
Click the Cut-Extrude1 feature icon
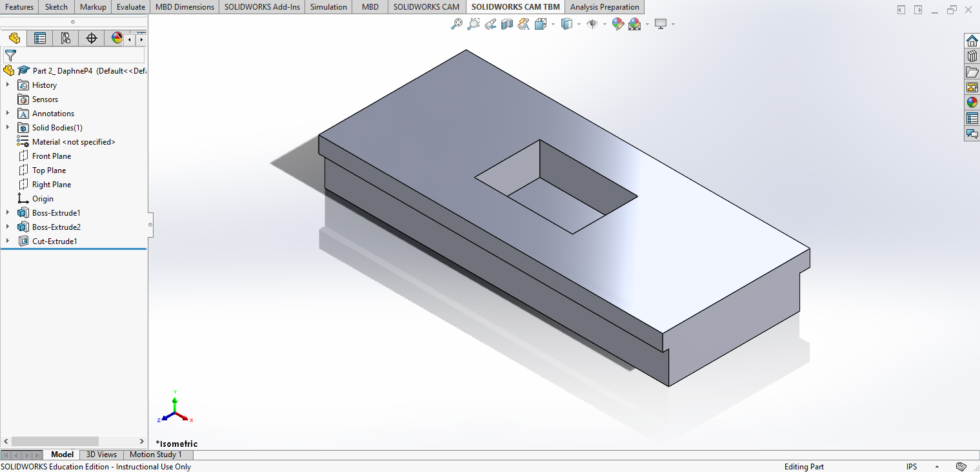click(x=23, y=241)
